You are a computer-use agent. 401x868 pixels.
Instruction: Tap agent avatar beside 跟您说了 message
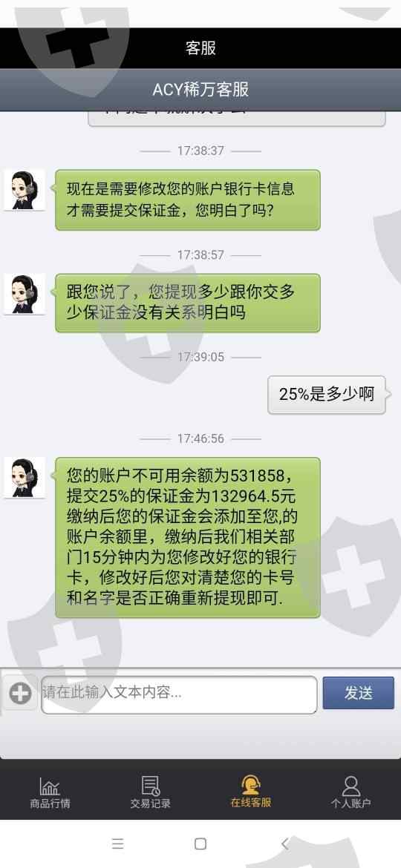pyautogui.click(x=25, y=294)
